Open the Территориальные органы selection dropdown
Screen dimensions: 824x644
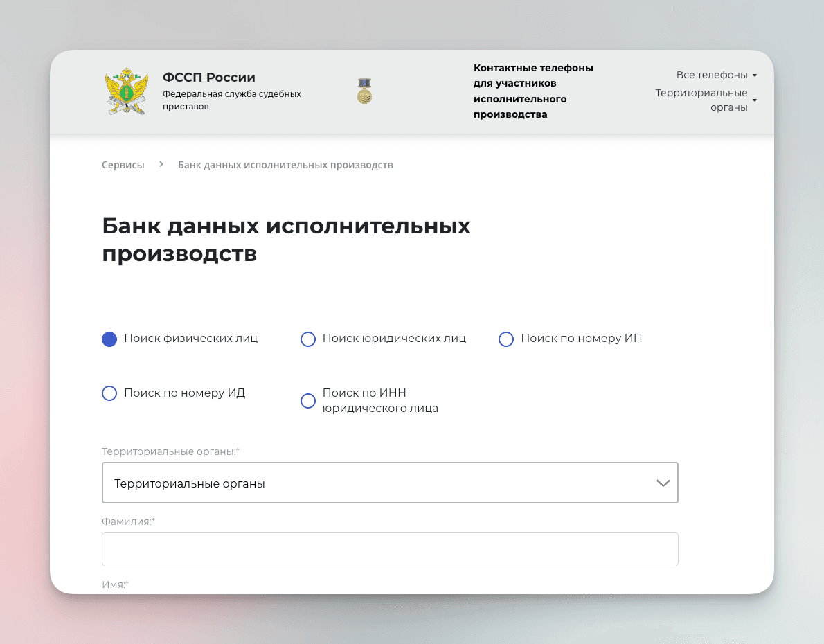tap(390, 482)
